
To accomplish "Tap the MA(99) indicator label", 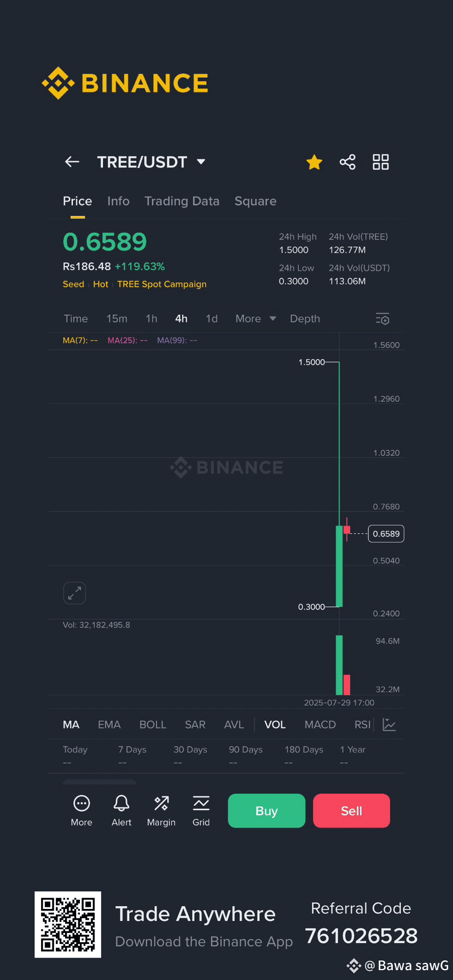I will click(x=177, y=340).
